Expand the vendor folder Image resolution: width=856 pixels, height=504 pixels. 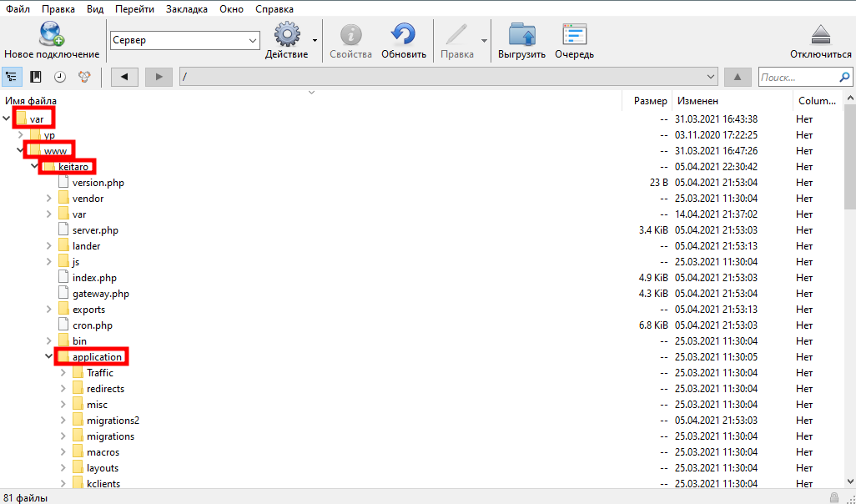click(49, 199)
